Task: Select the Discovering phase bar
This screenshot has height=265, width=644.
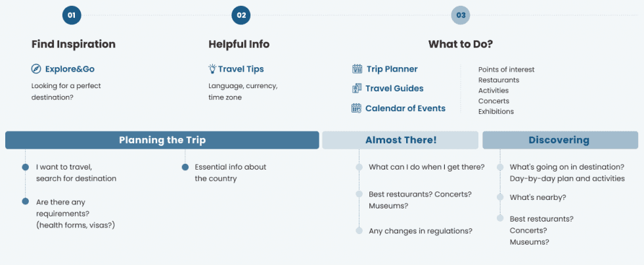Action: click(x=559, y=140)
